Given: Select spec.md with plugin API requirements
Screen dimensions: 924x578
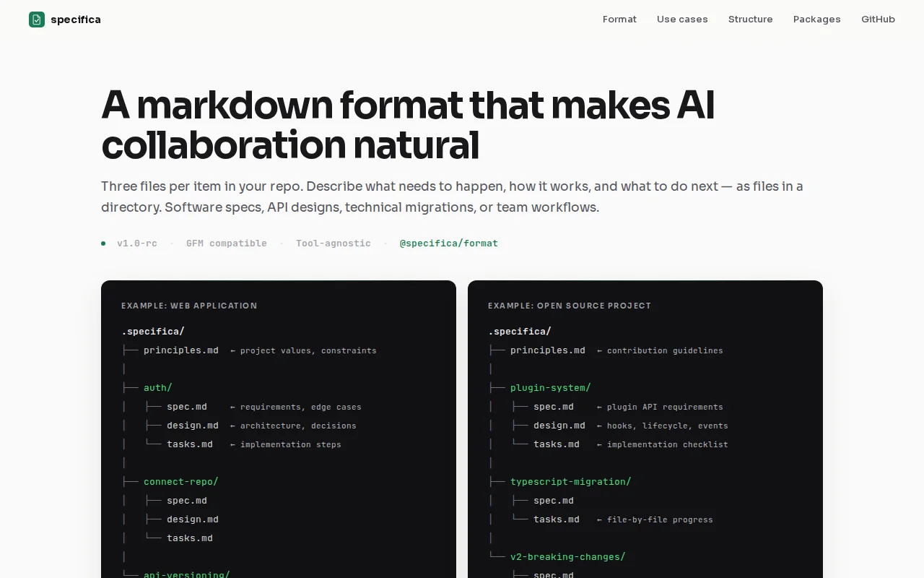Looking at the screenshot, I should click(554, 407).
